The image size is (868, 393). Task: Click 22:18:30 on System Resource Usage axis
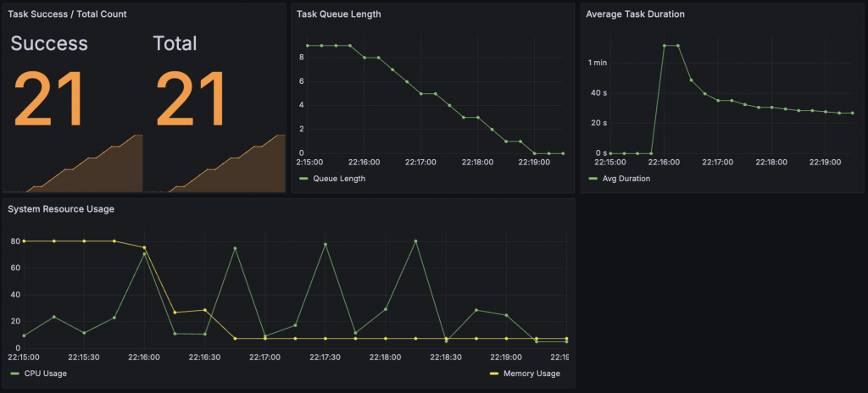tap(446, 357)
